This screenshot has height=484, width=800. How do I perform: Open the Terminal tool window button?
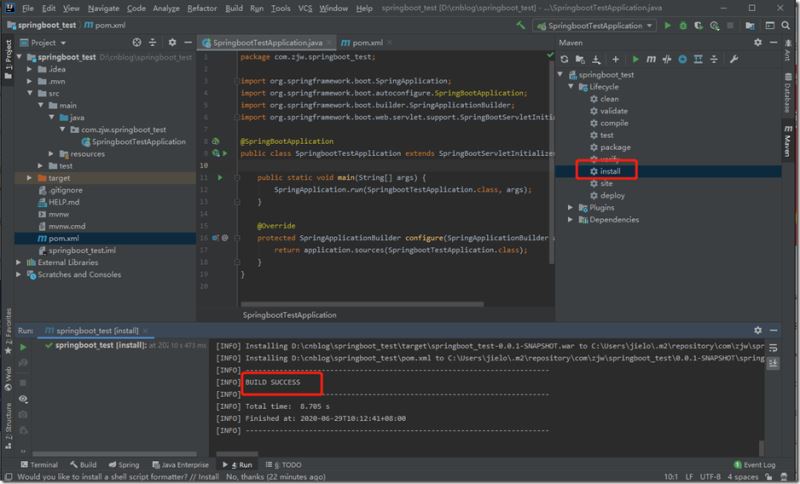[38, 465]
